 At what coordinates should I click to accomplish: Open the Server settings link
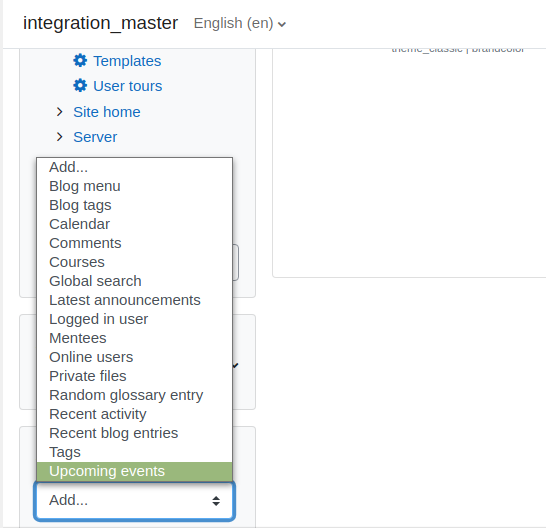tap(95, 137)
